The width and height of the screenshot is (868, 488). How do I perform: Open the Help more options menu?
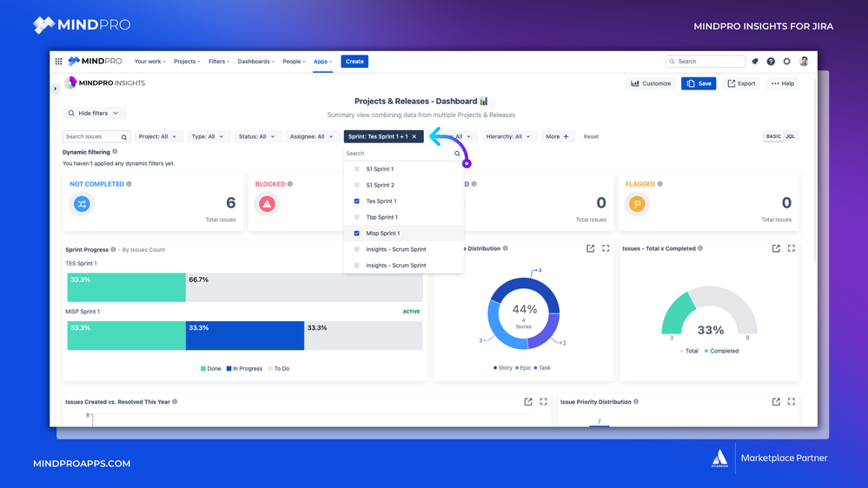click(x=783, y=83)
